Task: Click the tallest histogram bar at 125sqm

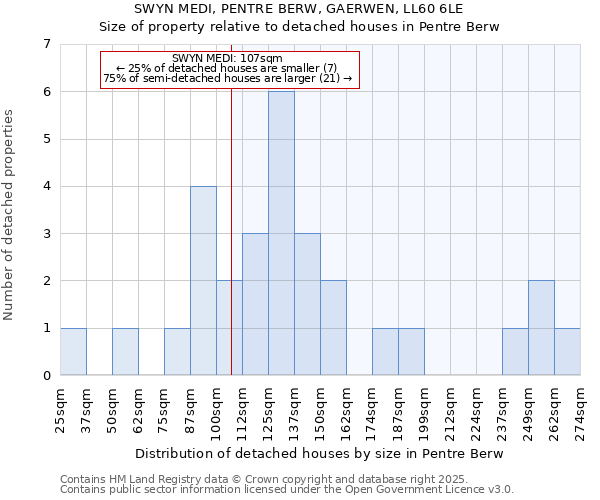Action: pyautogui.click(x=282, y=233)
